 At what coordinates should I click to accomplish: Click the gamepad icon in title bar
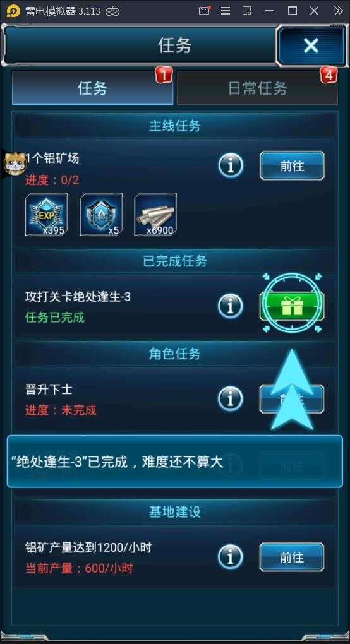pos(112,11)
